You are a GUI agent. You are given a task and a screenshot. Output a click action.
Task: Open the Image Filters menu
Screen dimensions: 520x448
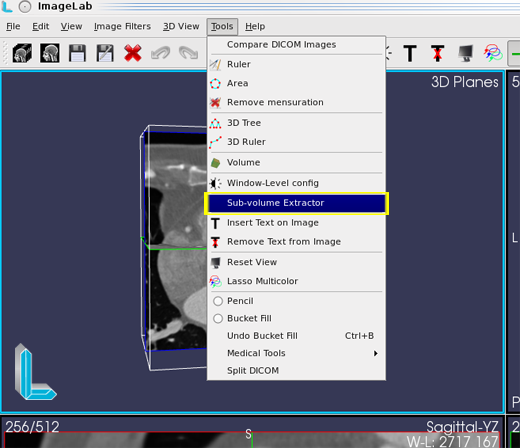[x=122, y=26]
